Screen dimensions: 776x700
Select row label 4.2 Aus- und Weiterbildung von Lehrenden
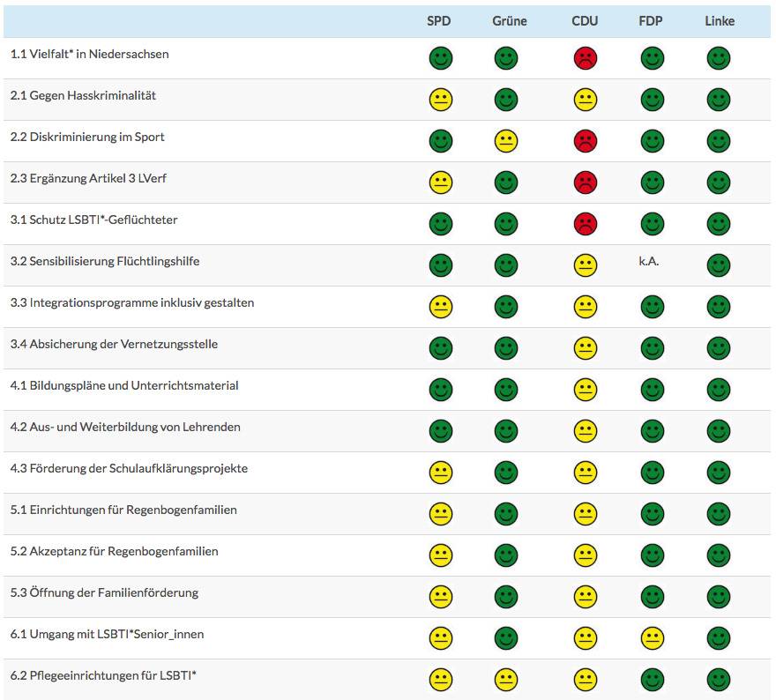click(125, 427)
